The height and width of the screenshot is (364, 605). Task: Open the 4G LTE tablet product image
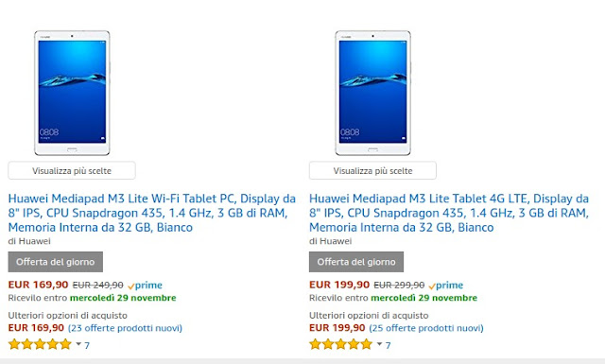click(373, 93)
